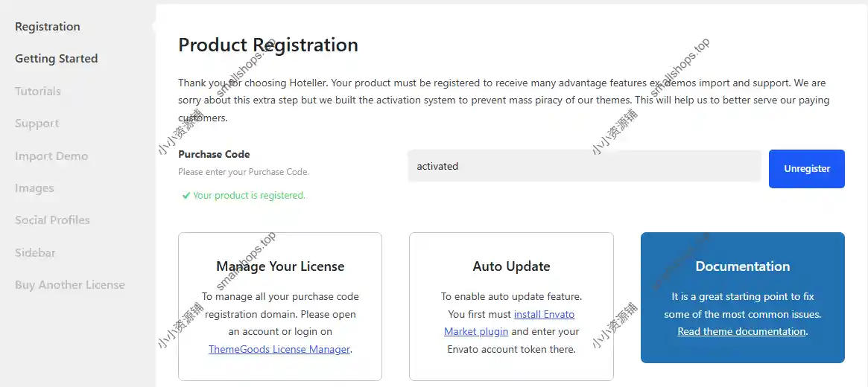The image size is (868, 387).
Task: Select the Auto Update card heading
Action: (x=512, y=266)
